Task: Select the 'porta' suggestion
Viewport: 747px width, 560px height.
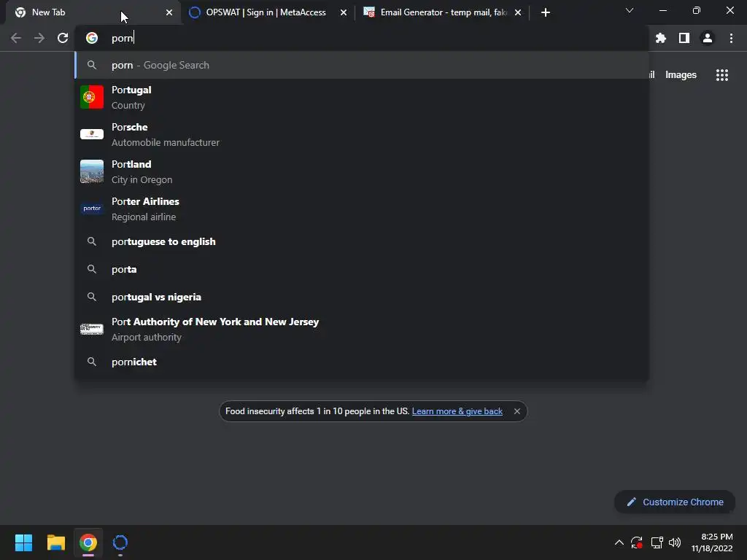Action: tap(362, 269)
